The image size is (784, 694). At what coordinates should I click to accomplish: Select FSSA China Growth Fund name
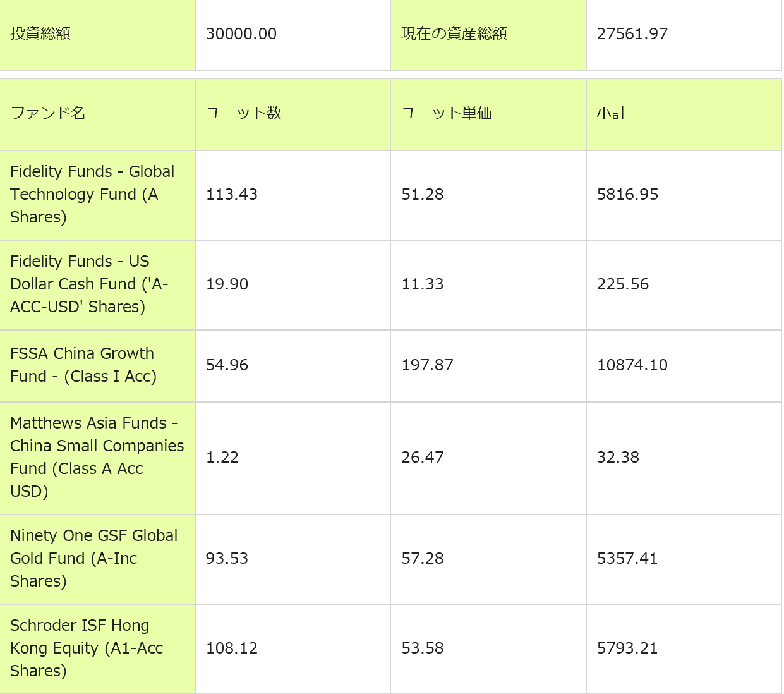pyautogui.click(x=83, y=365)
